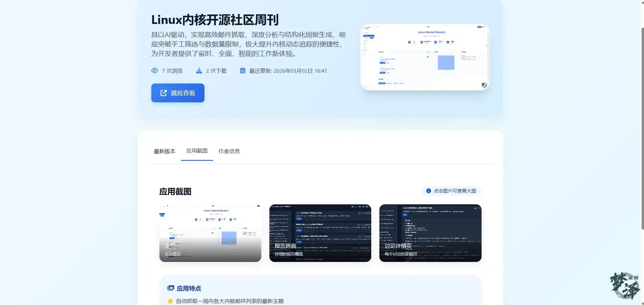
Task: Open the 报告界面 screenshot thumbnail
Action: coord(320,233)
